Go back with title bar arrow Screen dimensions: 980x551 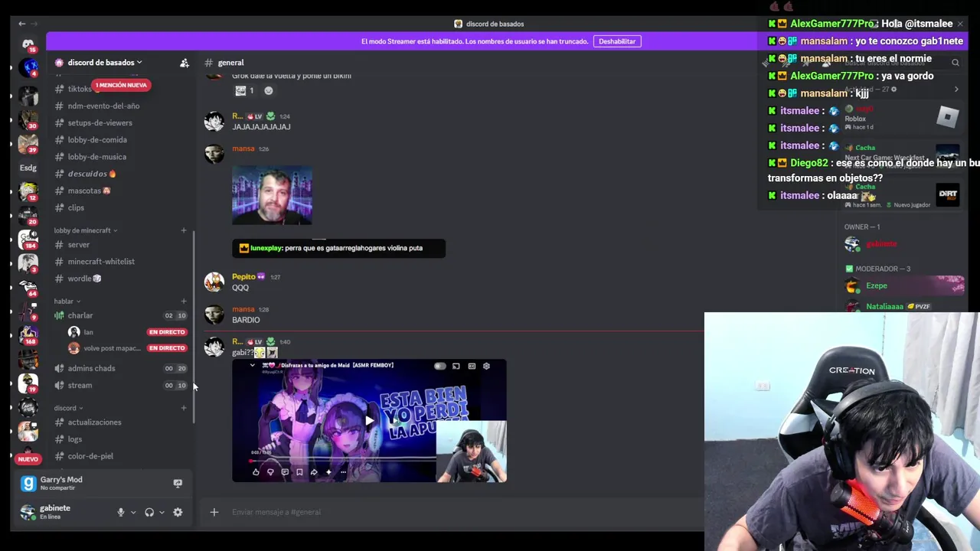[x=21, y=24]
